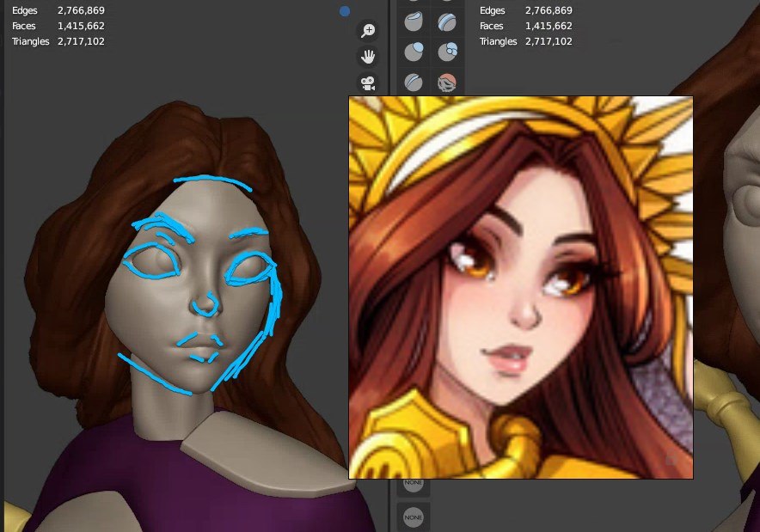Select the Layer sculpt brush

tap(447, 22)
